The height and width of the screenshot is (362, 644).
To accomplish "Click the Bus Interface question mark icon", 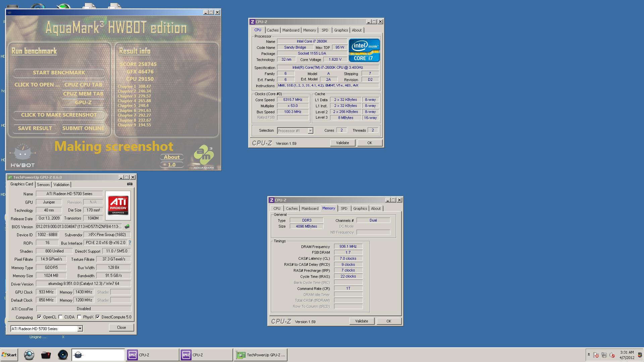I will point(130,243).
